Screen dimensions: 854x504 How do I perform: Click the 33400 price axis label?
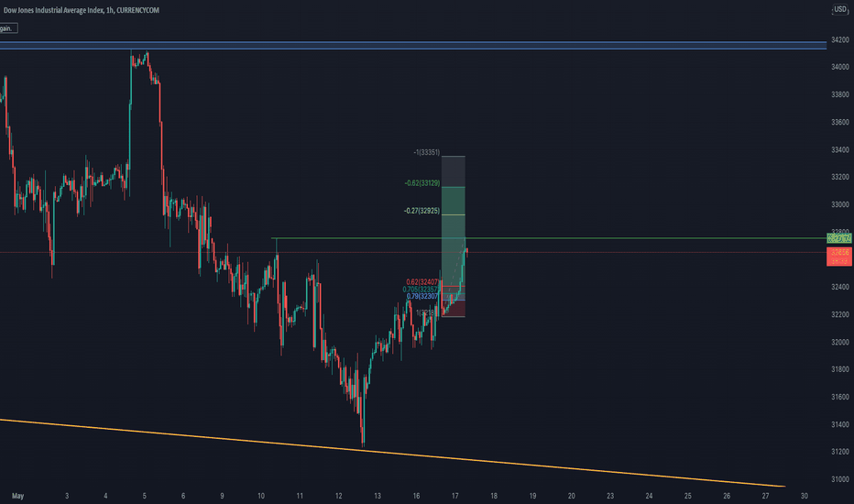[840, 149]
